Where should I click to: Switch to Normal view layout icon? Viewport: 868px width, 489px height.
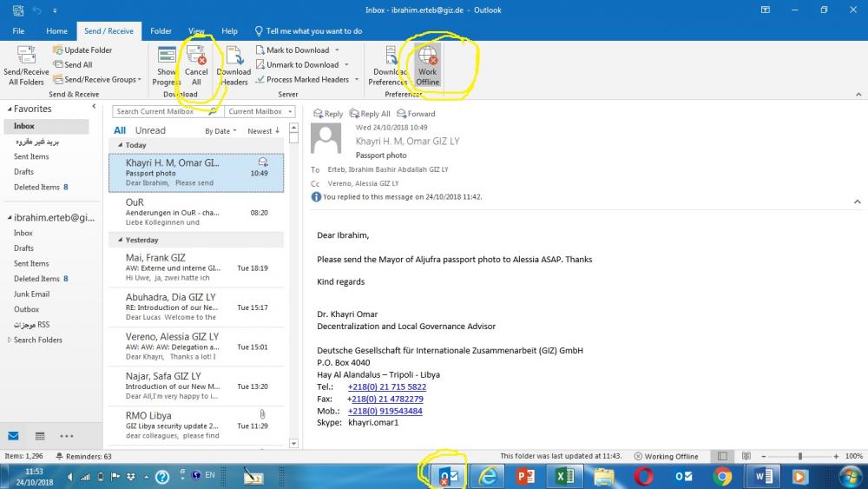click(x=722, y=456)
